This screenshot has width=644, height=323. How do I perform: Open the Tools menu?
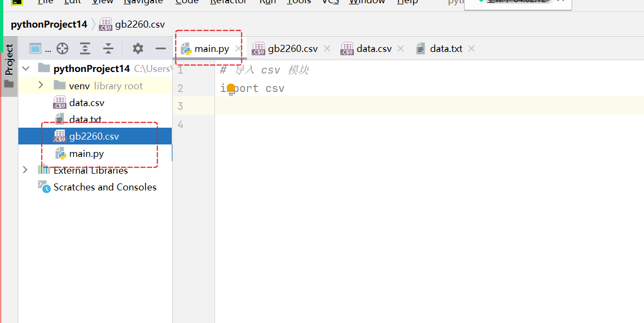click(x=299, y=2)
